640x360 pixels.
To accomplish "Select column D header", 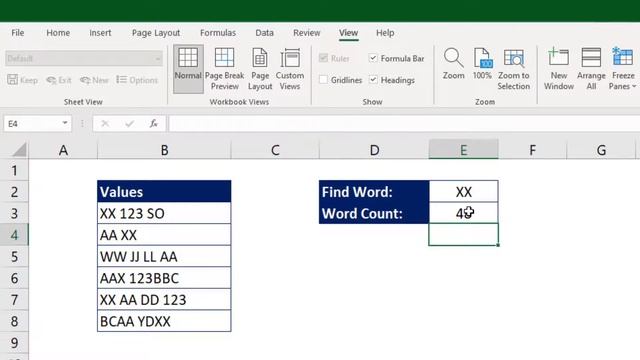I will pos(374,150).
